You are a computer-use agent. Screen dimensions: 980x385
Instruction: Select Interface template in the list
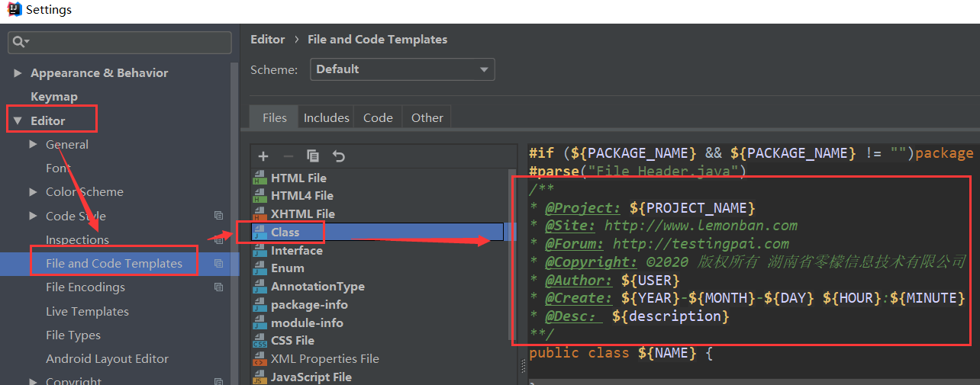tap(296, 251)
